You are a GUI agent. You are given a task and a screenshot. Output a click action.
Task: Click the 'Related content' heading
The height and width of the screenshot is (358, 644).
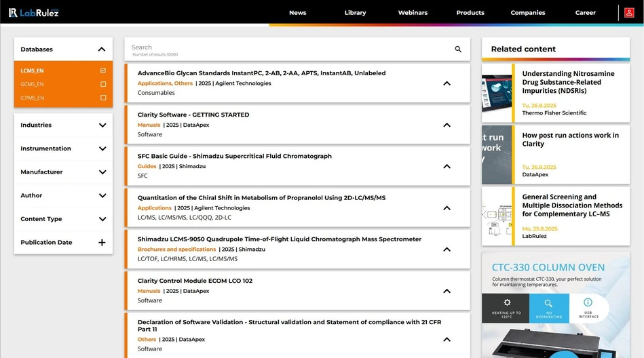(x=523, y=49)
